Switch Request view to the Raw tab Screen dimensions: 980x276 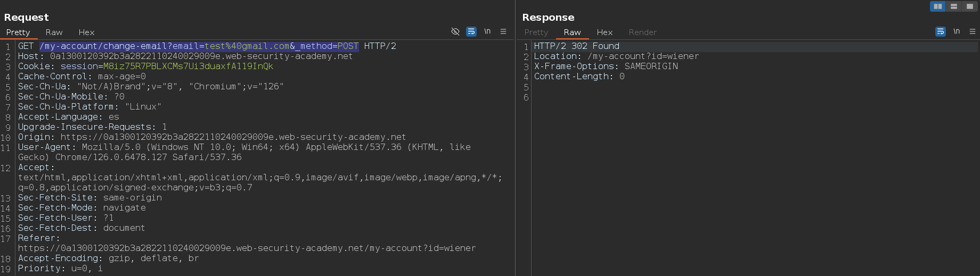[54, 32]
